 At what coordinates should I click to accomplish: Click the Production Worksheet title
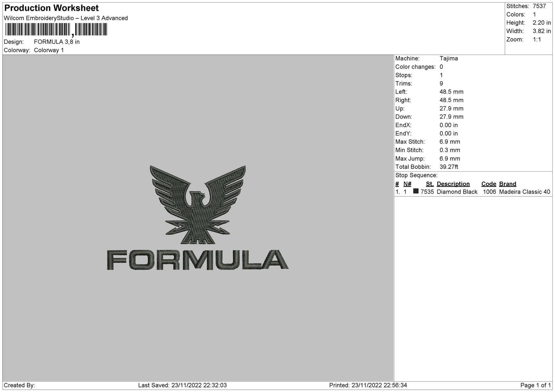pyautogui.click(x=51, y=8)
